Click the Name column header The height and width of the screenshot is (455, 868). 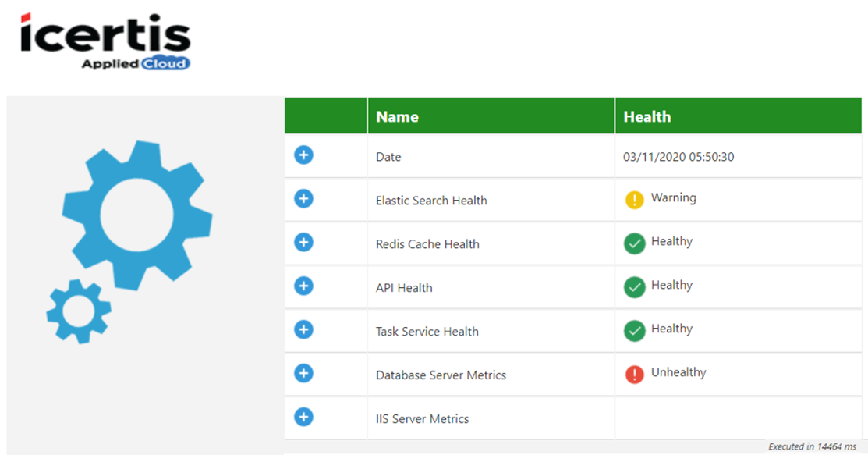(x=397, y=117)
